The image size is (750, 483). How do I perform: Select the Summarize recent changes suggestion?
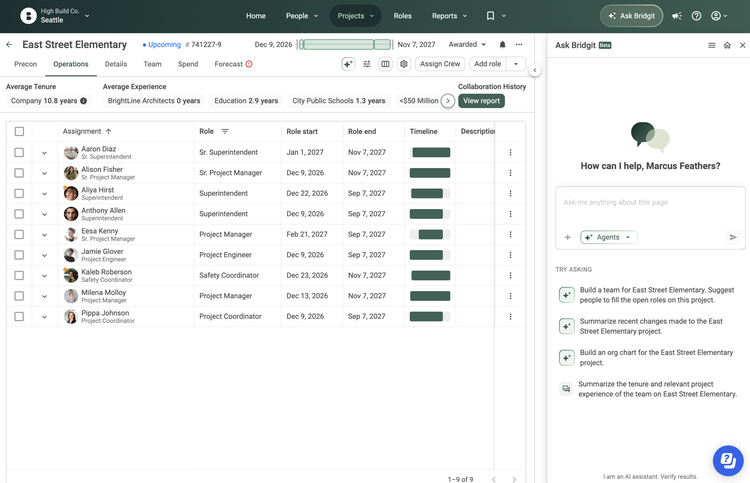pyautogui.click(x=647, y=326)
